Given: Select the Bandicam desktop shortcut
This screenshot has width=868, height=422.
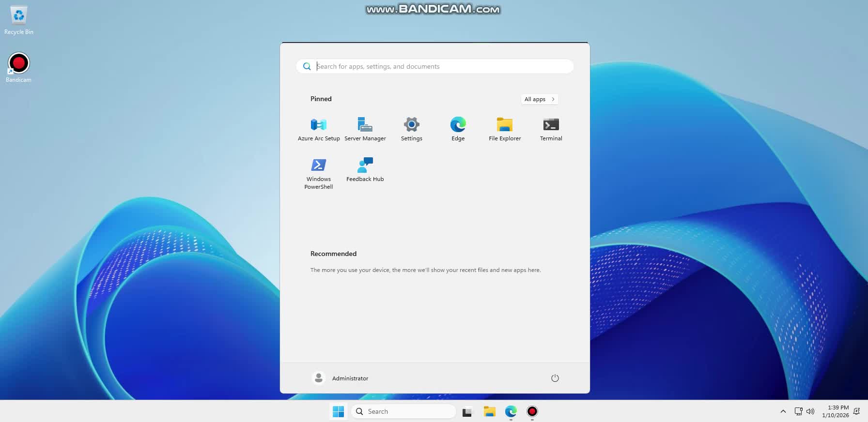Looking at the screenshot, I should [18, 68].
